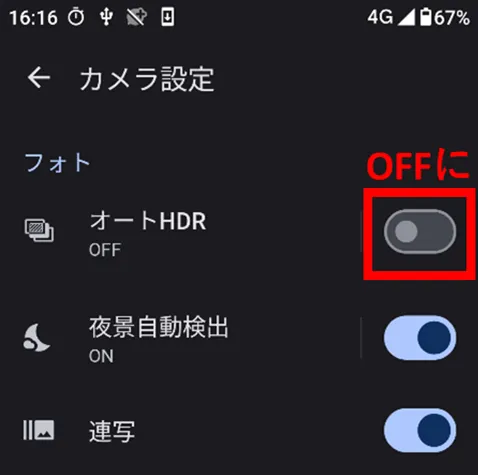
Task: Tap the OFF status under オートHDR
Action: tap(105, 250)
